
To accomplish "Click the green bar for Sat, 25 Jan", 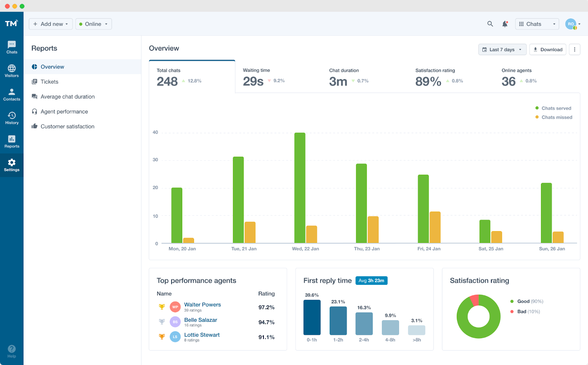I will 485,231.
